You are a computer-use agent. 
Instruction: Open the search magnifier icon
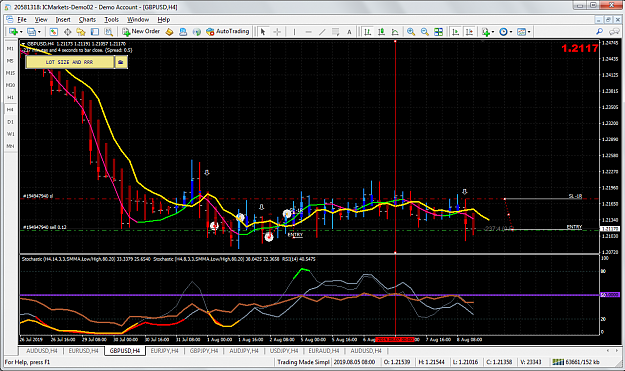point(599,31)
